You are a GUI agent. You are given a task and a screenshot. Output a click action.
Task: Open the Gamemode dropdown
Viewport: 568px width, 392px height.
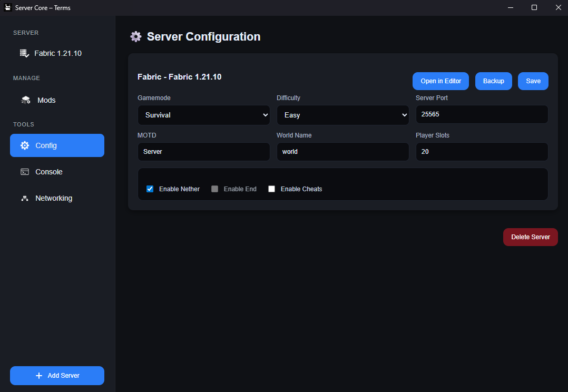click(203, 115)
